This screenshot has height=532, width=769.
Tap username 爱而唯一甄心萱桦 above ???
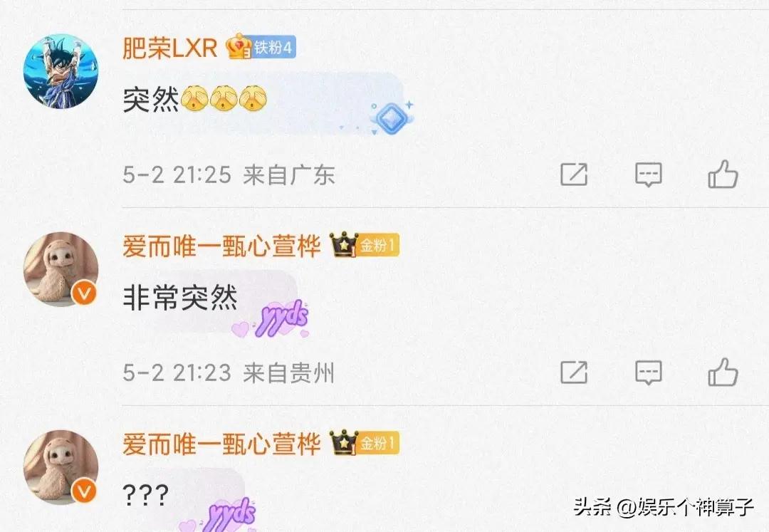click(x=221, y=444)
